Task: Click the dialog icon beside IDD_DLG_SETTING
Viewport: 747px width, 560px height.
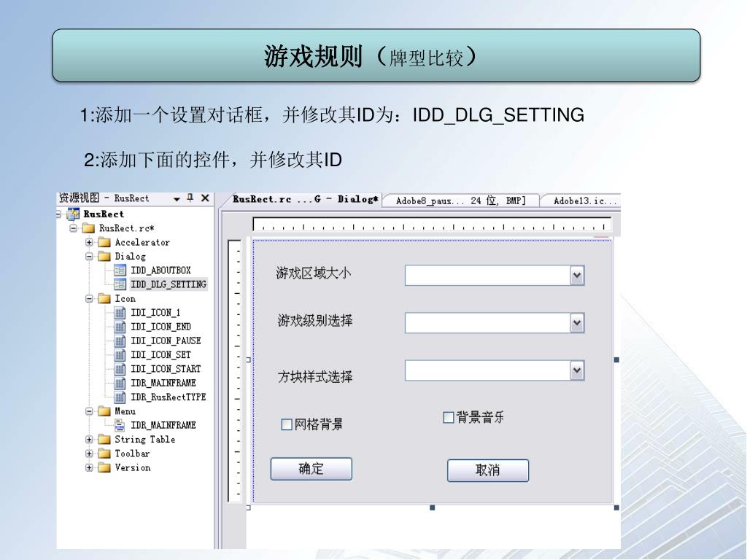Action: point(120,285)
